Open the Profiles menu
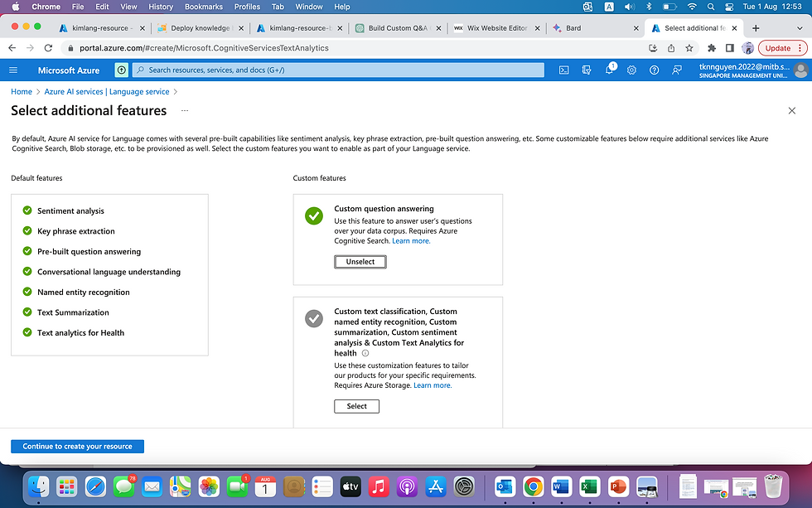Image resolution: width=812 pixels, height=508 pixels. coord(247,7)
